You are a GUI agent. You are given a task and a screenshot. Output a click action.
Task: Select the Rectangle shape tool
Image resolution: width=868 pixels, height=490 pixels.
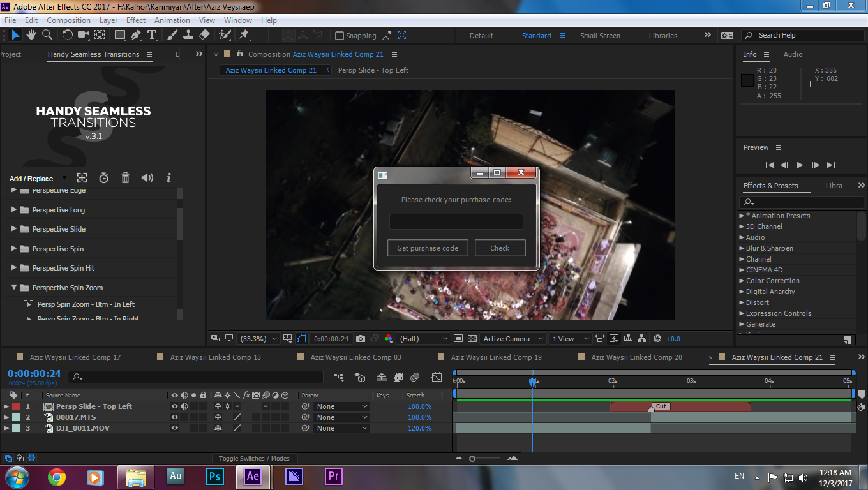(120, 35)
